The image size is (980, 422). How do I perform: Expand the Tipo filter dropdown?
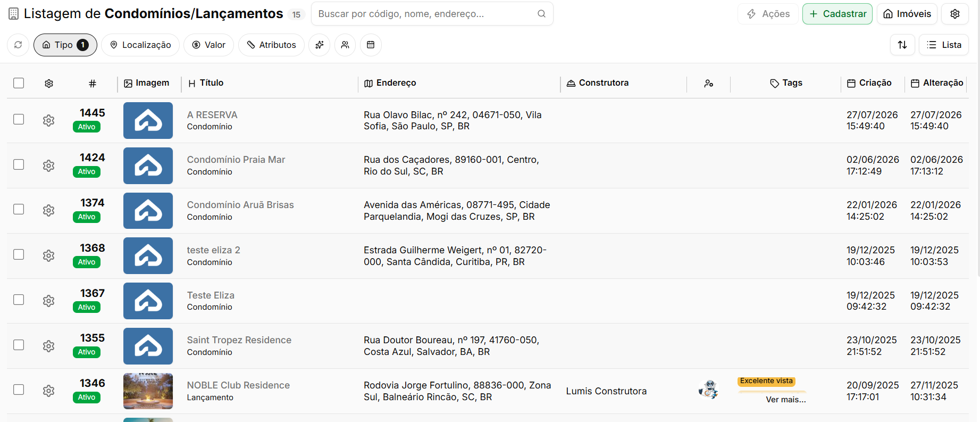(65, 45)
